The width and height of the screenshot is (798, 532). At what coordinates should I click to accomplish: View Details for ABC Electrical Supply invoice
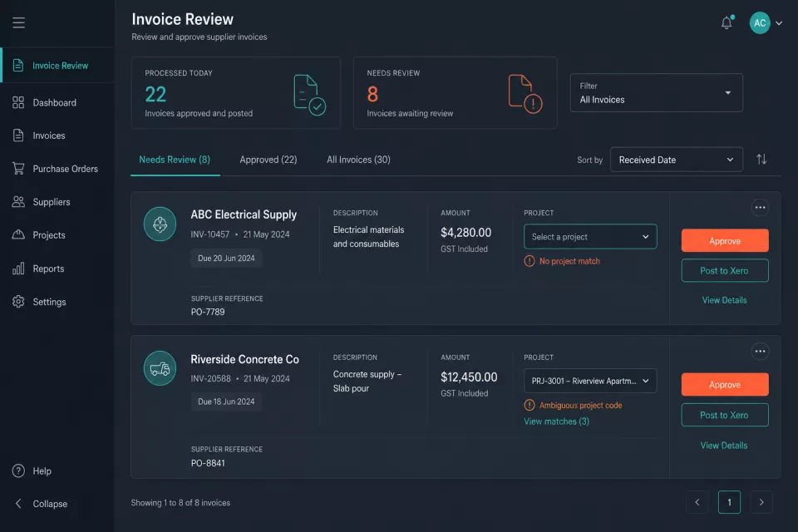pos(724,300)
